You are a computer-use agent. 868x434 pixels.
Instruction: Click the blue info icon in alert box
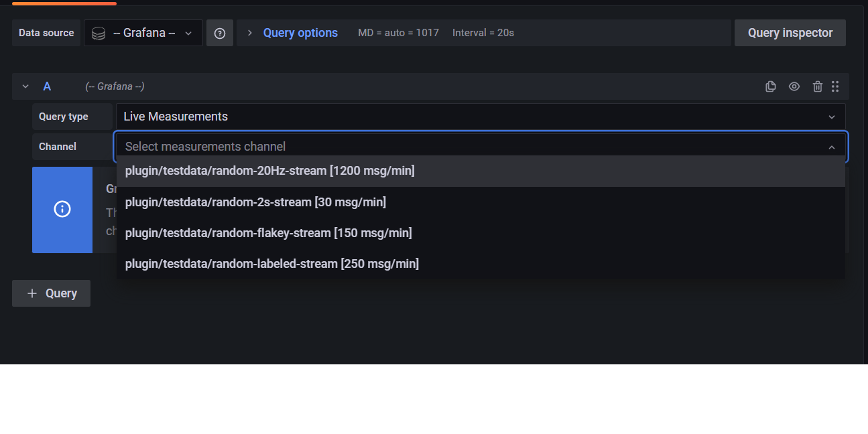(62, 210)
